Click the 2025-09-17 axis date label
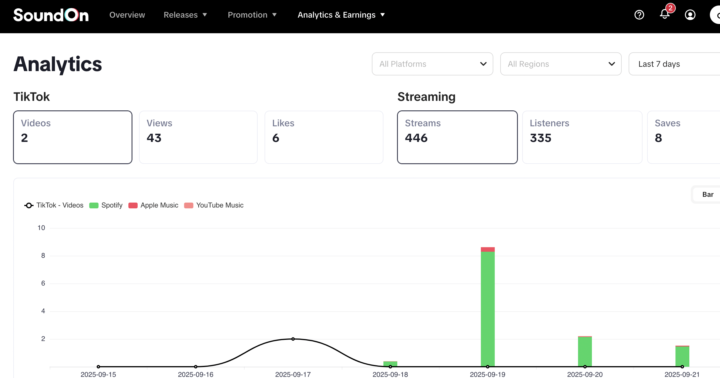Image resolution: width=720 pixels, height=378 pixels. [x=293, y=374]
